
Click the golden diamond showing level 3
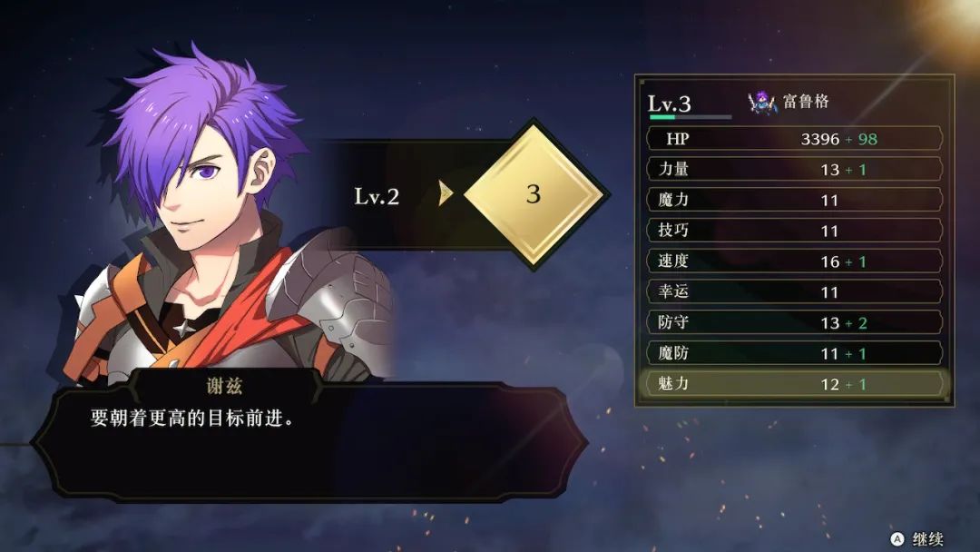coord(534,194)
